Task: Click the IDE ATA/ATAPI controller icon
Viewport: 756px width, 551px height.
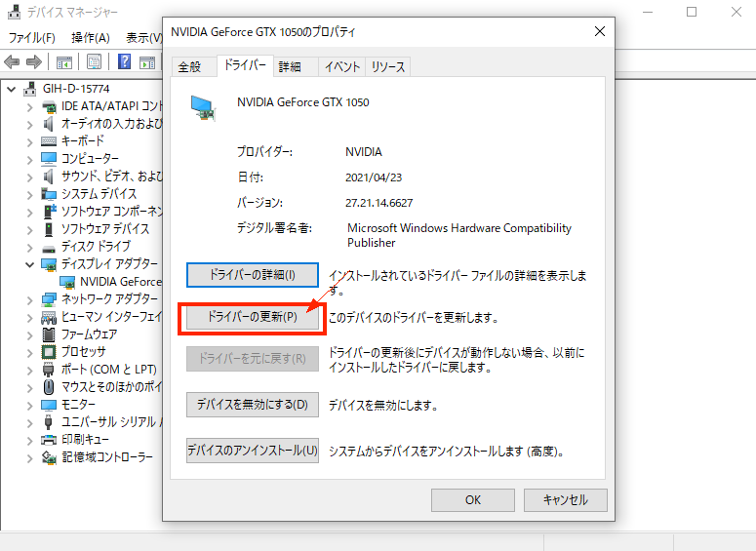Action: (x=49, y=106)
